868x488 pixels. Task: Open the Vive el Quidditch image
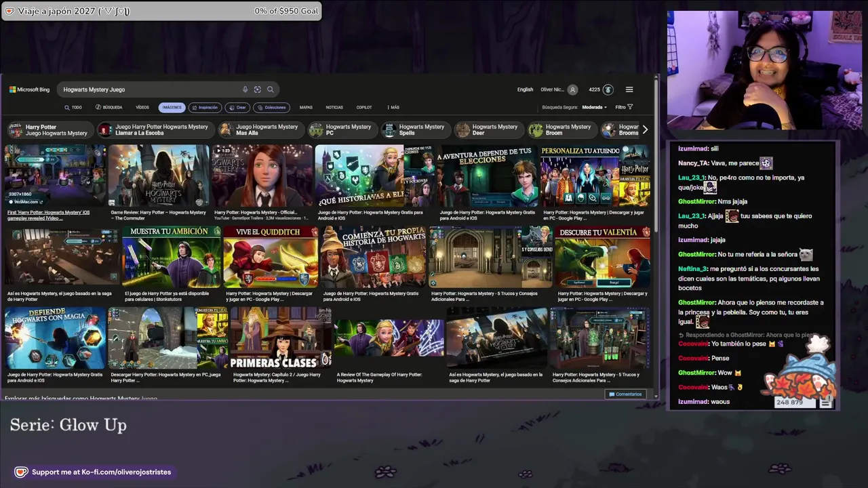click(271, 257)
